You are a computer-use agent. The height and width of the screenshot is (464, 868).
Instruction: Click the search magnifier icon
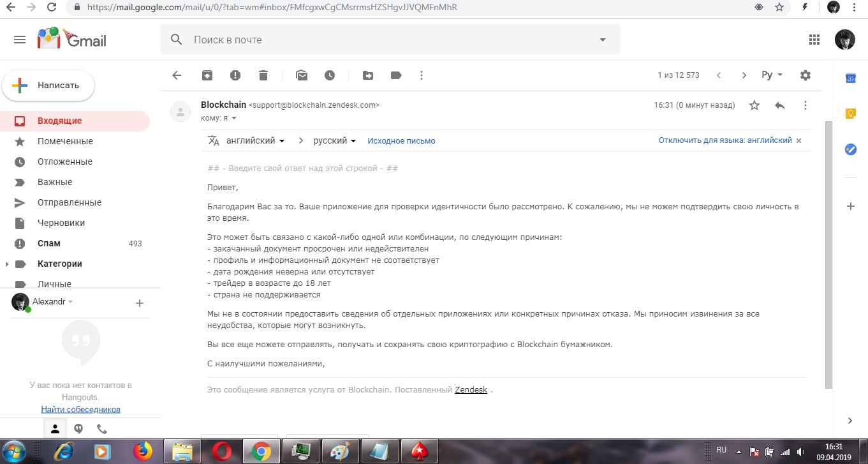tap(177, 40)
